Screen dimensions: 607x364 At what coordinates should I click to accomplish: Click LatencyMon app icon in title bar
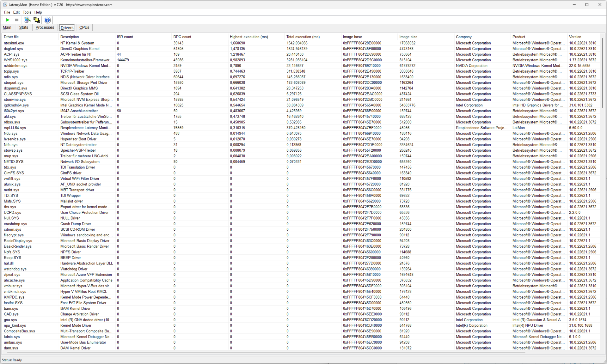5,5
